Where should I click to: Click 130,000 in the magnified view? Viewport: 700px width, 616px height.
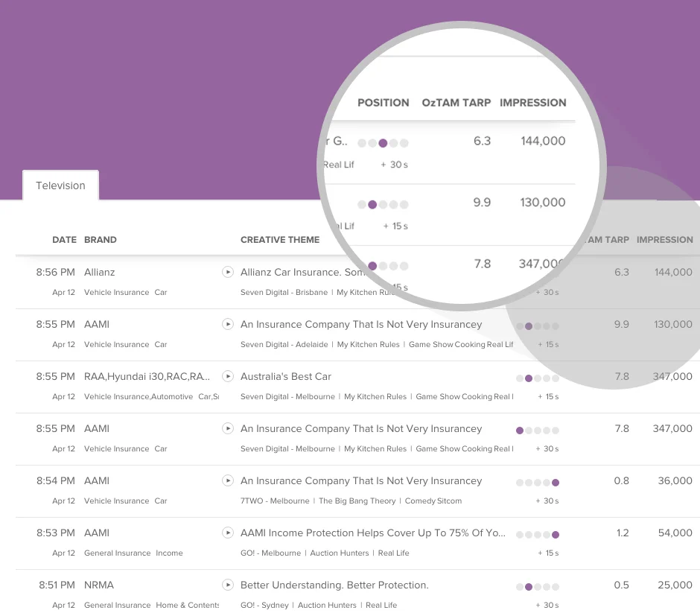click(543, 202)
